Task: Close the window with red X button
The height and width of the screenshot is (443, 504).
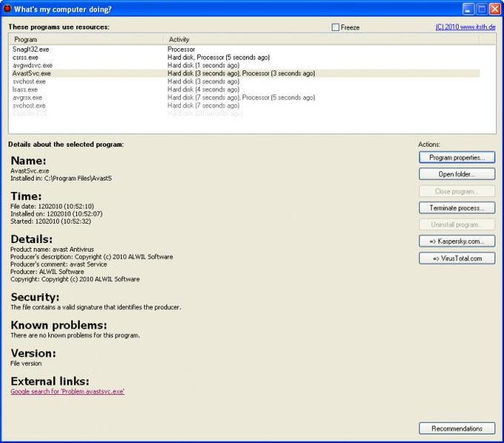Action: click(x=495, y=9)
